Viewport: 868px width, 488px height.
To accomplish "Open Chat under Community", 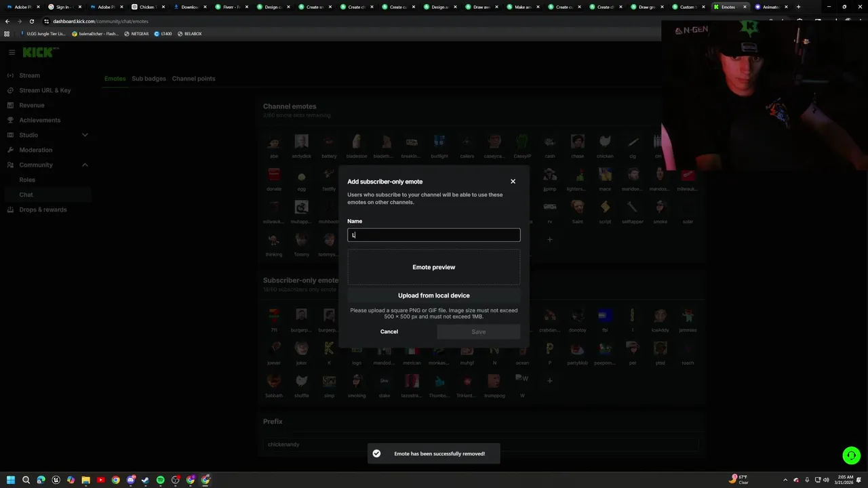I will click(26, 195).
